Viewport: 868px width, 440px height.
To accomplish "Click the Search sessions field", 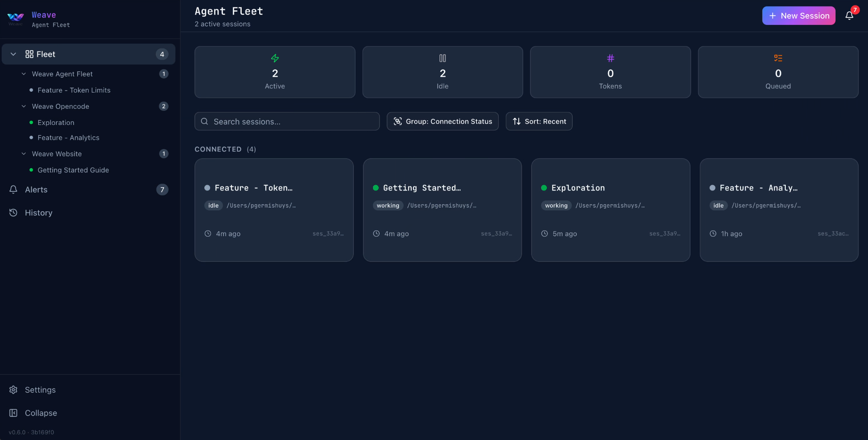I will pos(287,121).
